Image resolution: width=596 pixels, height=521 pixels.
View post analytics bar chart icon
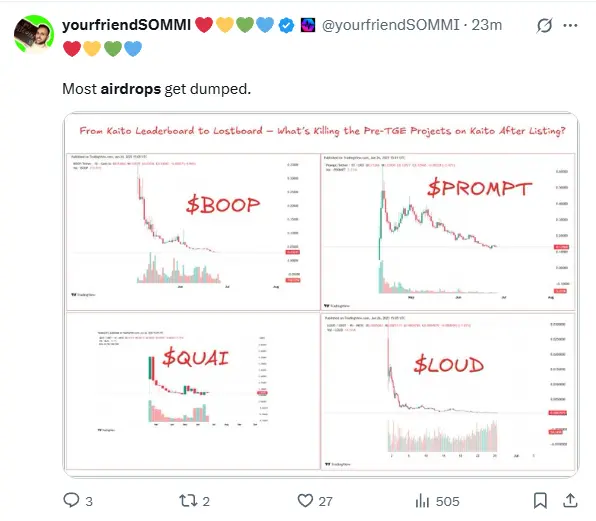pyautogui.click(x=422, y=500)
